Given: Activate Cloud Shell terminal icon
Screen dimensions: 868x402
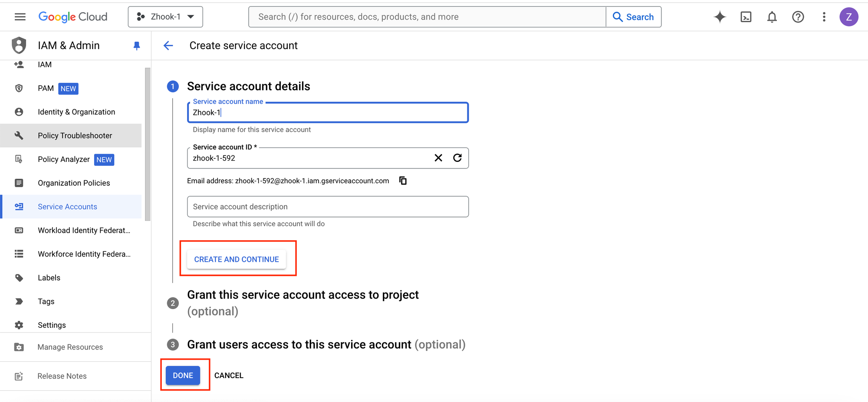Looking at the screenshot, I should (x=746, y=17).
